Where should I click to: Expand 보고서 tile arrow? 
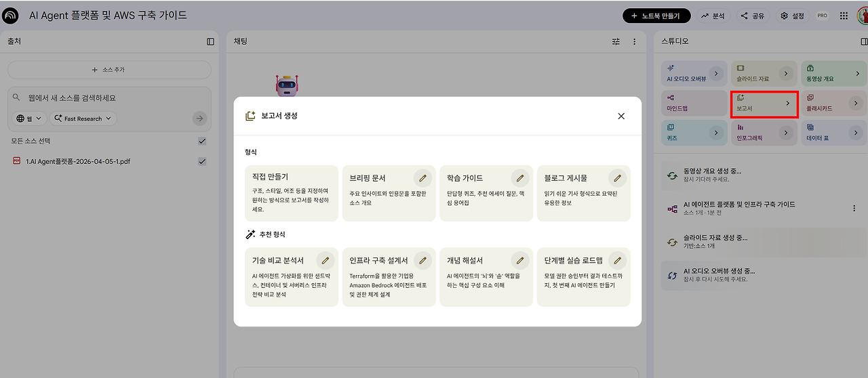point(787,103)
